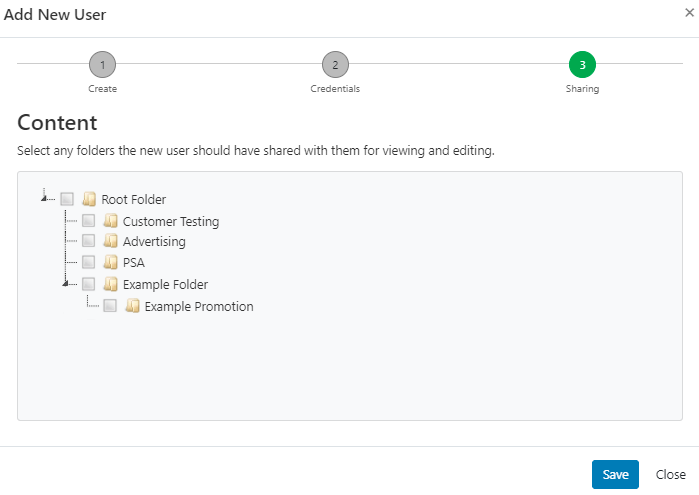This screenshot has width=699, height=495.
Task: Check the Example Promotion checkbox
Action: tap(110, 306)
